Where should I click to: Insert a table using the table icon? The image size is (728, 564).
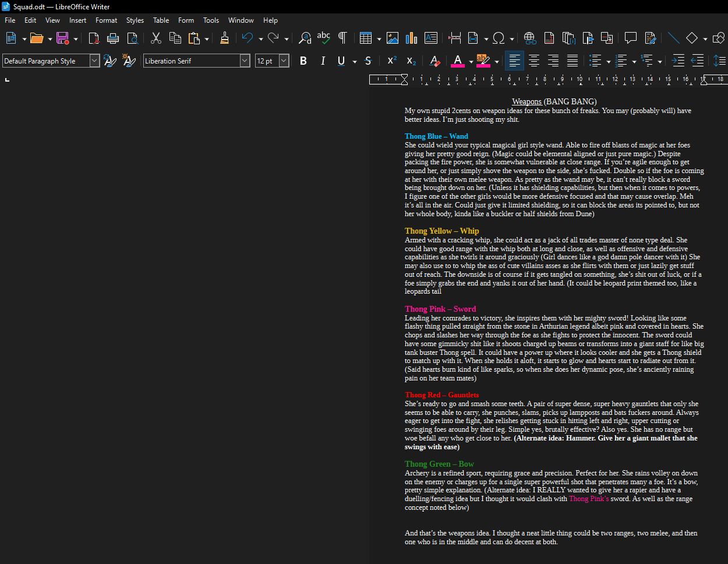click(366, 38)
